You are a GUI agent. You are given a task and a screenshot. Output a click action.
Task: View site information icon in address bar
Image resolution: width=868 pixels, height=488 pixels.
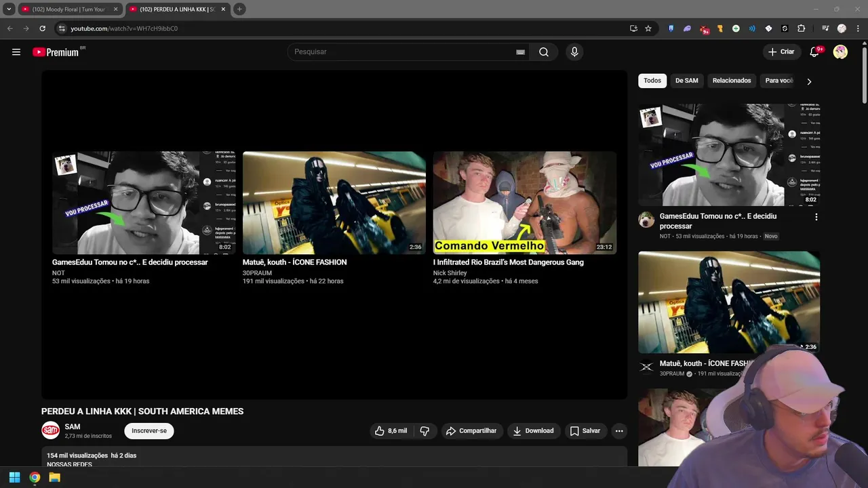pos(62,28)
